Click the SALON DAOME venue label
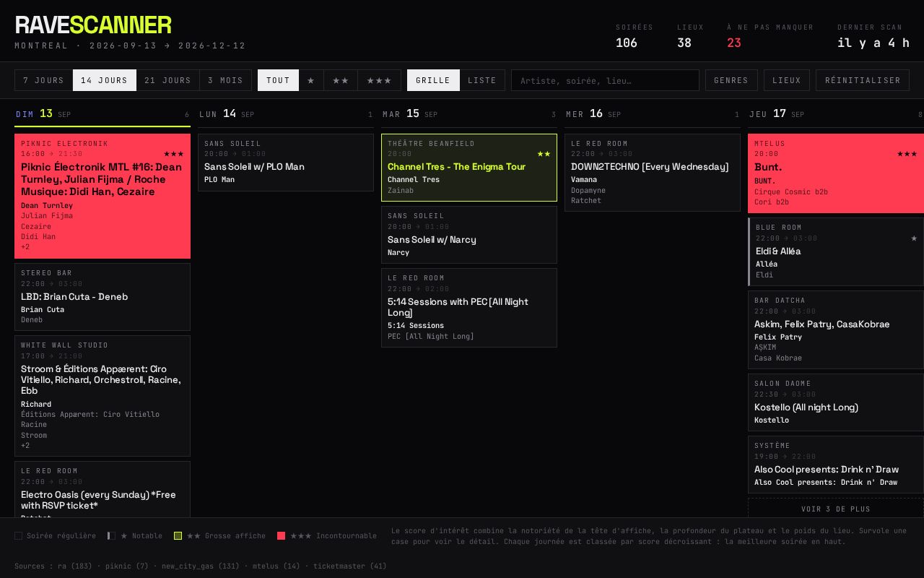Image resolution: width=924 pixels, height=578 pixels. click(x=783, y=384)
